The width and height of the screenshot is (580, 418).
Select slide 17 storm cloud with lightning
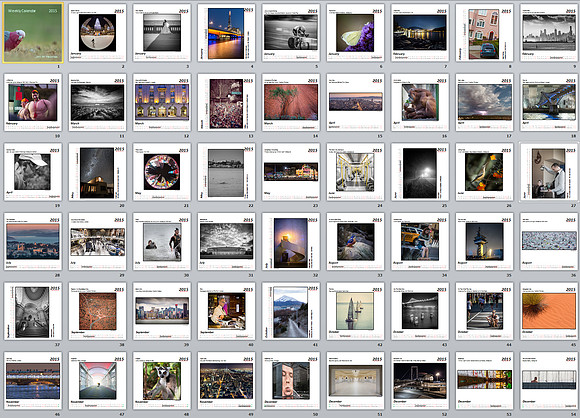pos(484,102)
